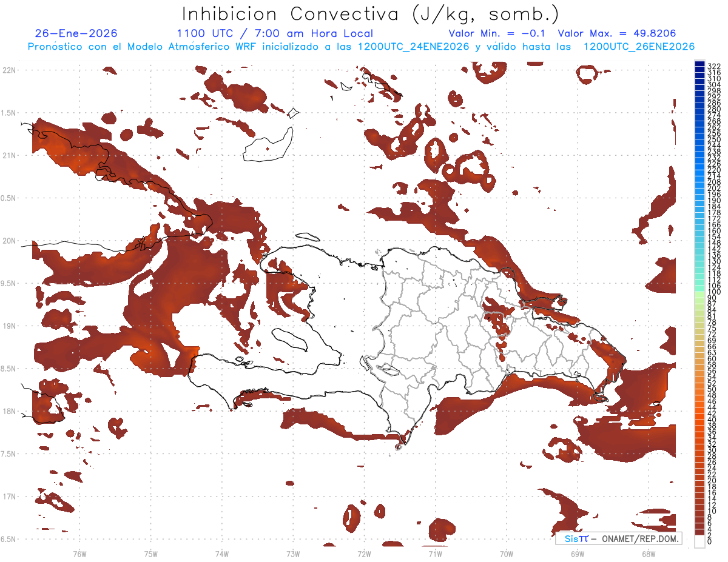Click the '19N' latitude axis label

(9, 326)
